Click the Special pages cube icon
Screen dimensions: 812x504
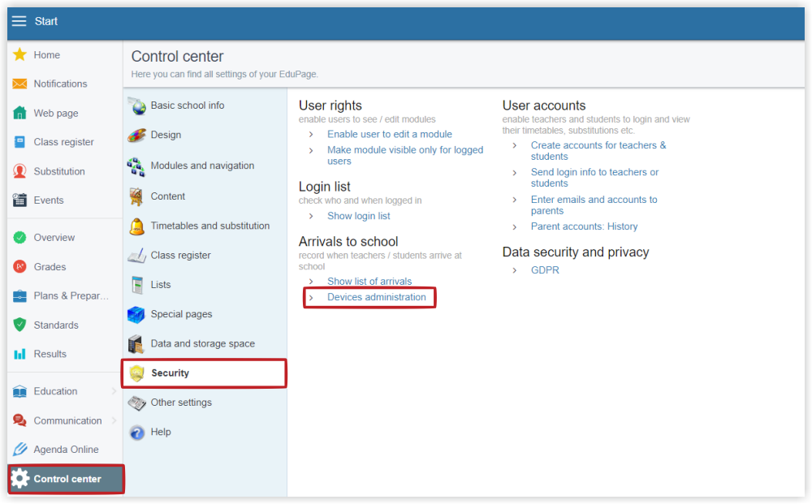(136, 314)
